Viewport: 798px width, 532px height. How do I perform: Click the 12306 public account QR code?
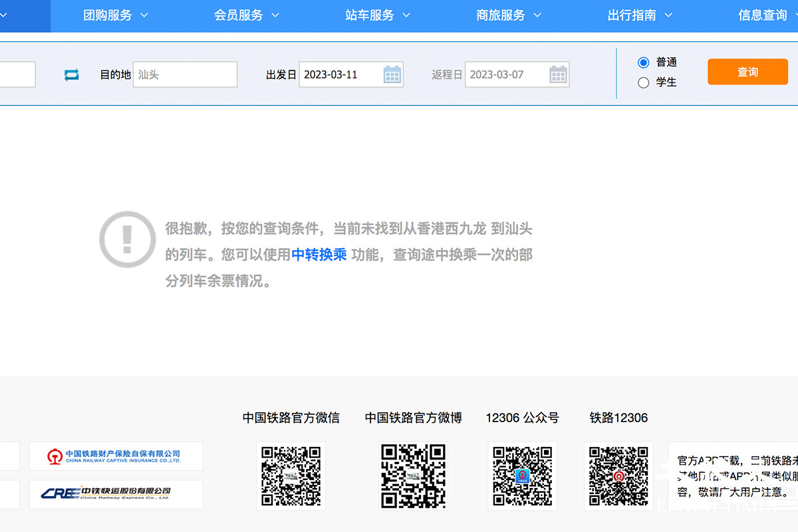522,475
